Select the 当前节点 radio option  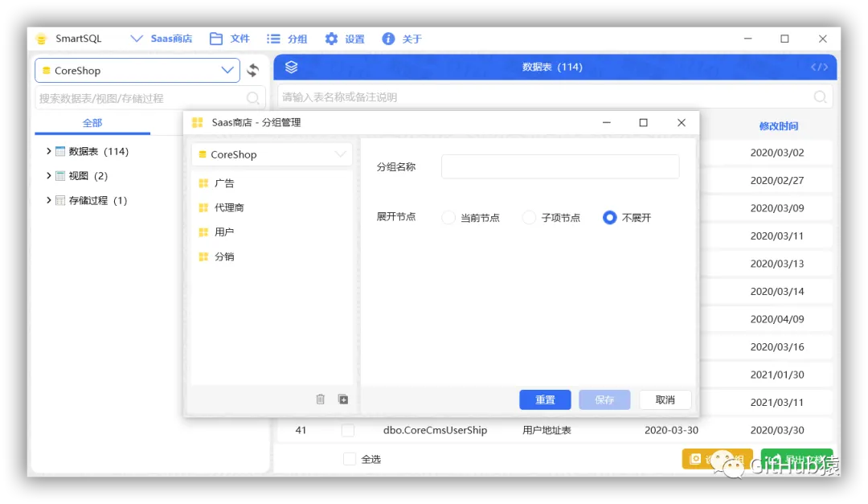pyautogui.click(x=448, y=218)
